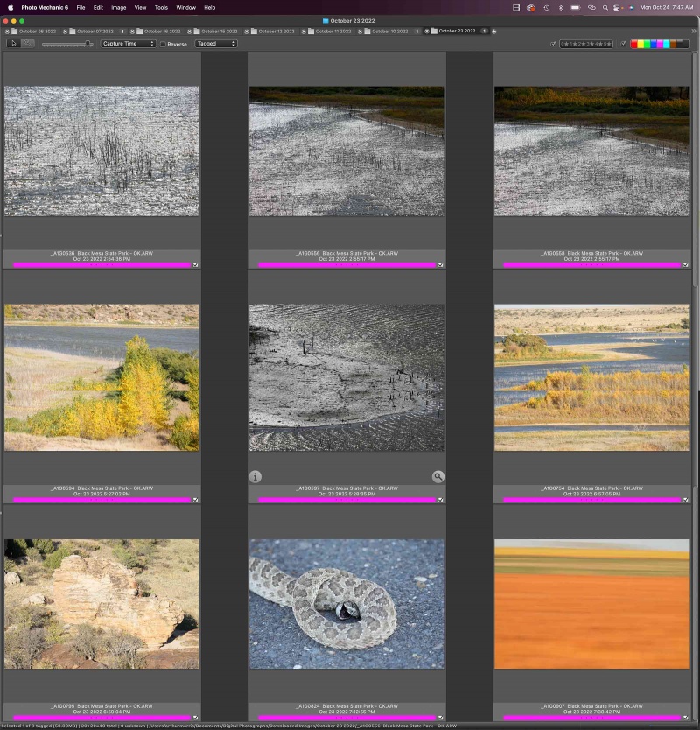This screenshot has height=730, width=700.
Task: Add a new contact sheet tab
Action: 494,32
